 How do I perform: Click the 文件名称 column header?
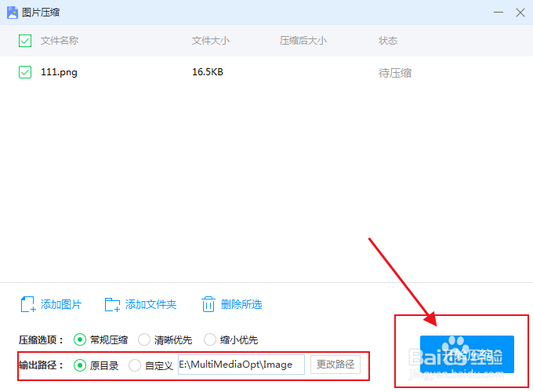[x=60, y=41]
